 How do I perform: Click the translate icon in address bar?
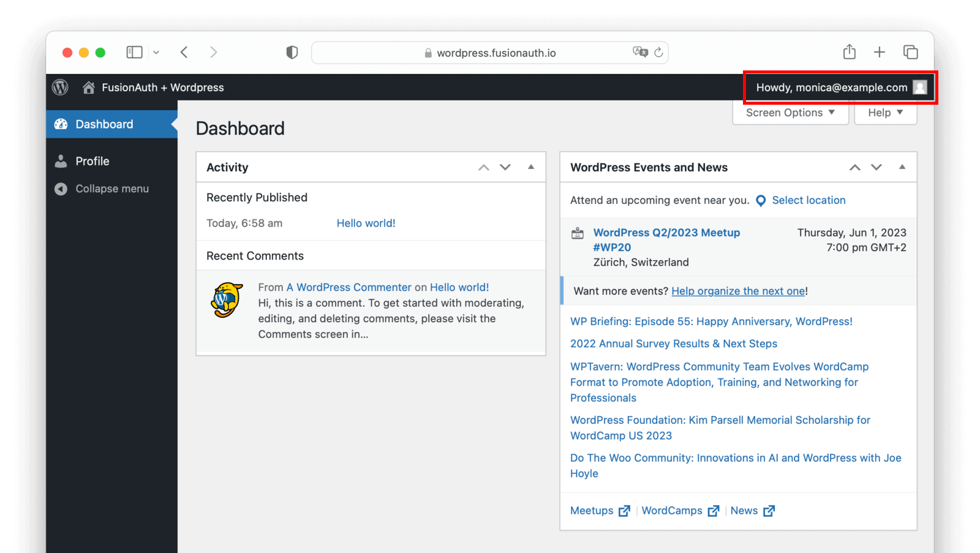click(640, 52)
